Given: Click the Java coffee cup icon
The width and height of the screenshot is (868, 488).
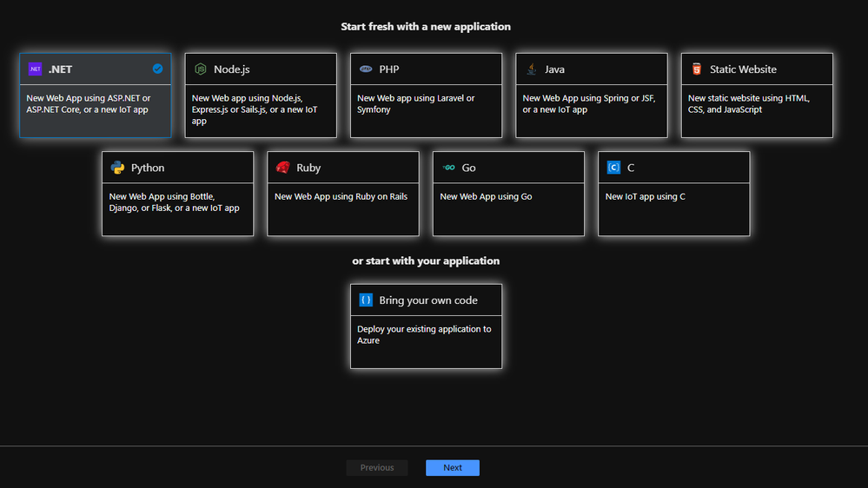Looking at the screenshot, I should click(x=532, y=69).
